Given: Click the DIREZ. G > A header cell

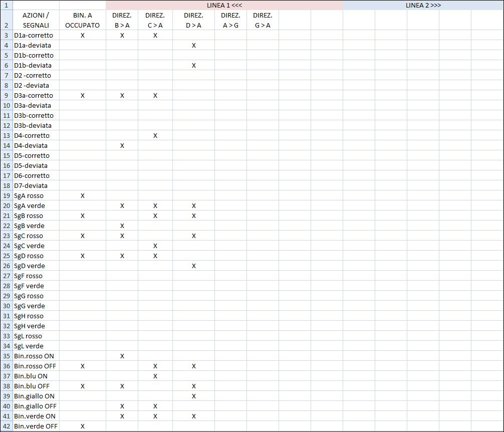Looking at the screenshot, I should click(263, 20).
